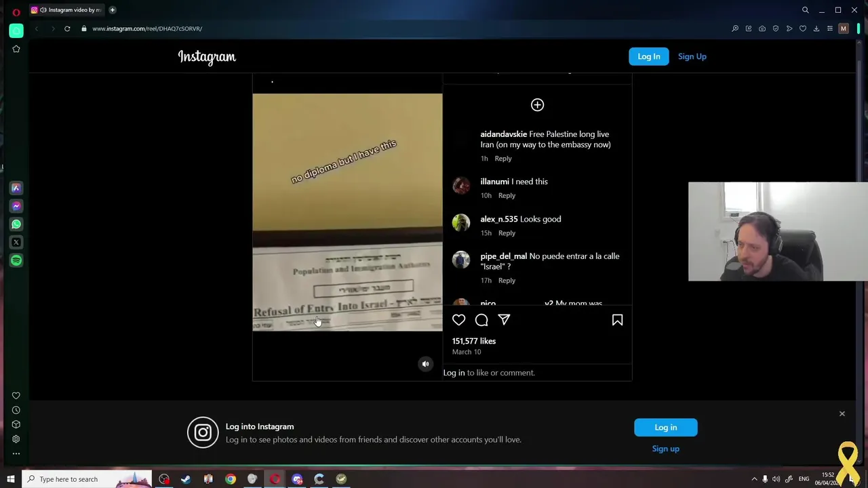Toggle the reel's audio mute button
868x488 pixels.
[x=426, y=364]
